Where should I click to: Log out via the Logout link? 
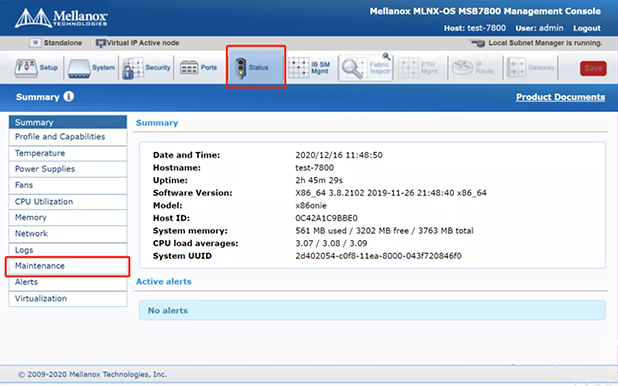[587, 28]
